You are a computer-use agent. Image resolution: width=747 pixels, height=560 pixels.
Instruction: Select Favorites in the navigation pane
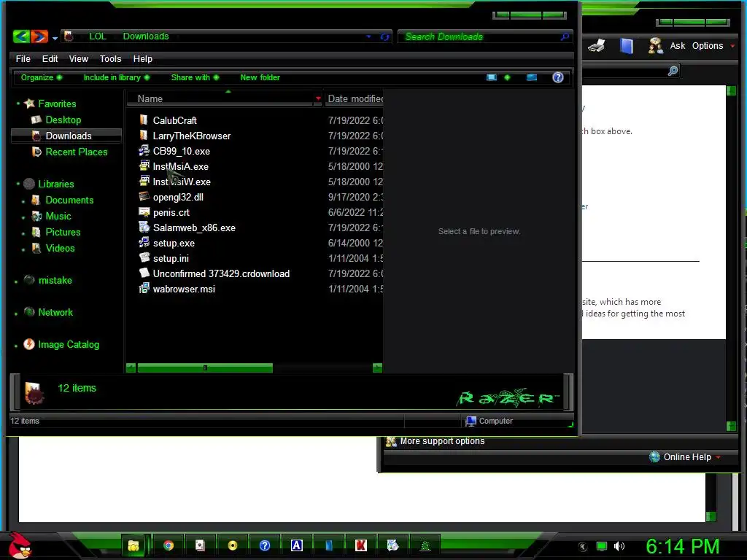coord(57,104)
